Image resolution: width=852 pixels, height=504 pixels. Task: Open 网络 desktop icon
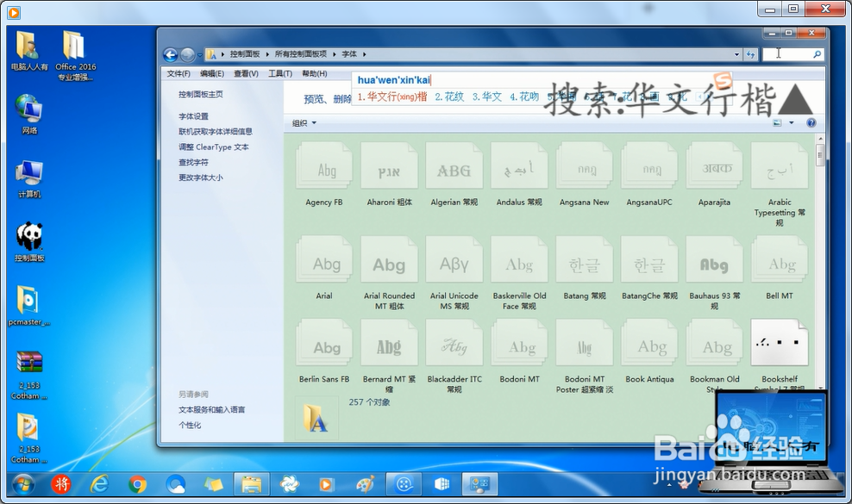[29, 115]
